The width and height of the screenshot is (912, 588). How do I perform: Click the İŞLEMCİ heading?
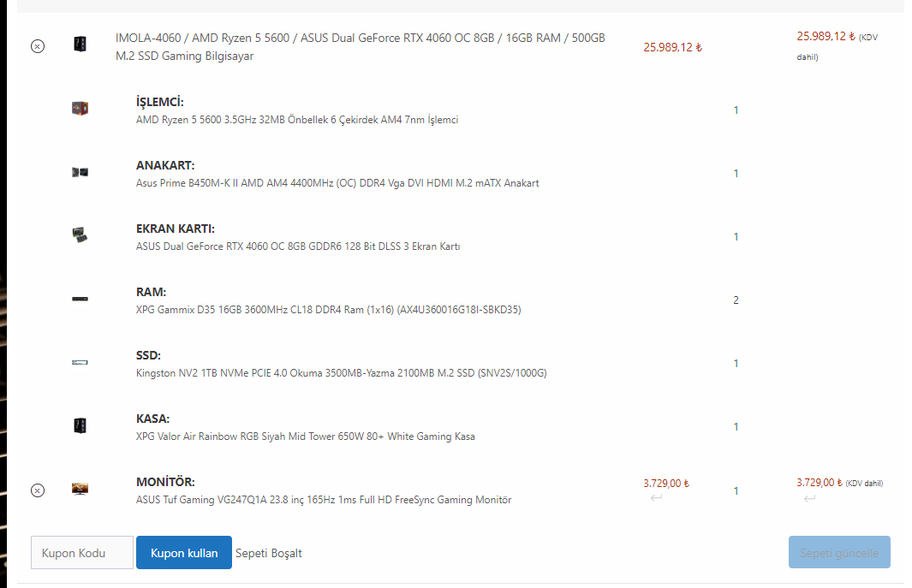[x=160, y=102]
